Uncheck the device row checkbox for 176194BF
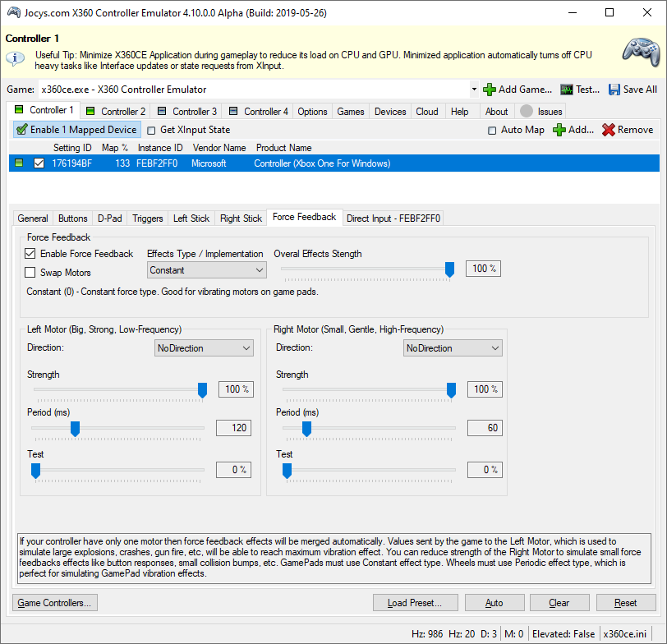 [x=39, y=163]
